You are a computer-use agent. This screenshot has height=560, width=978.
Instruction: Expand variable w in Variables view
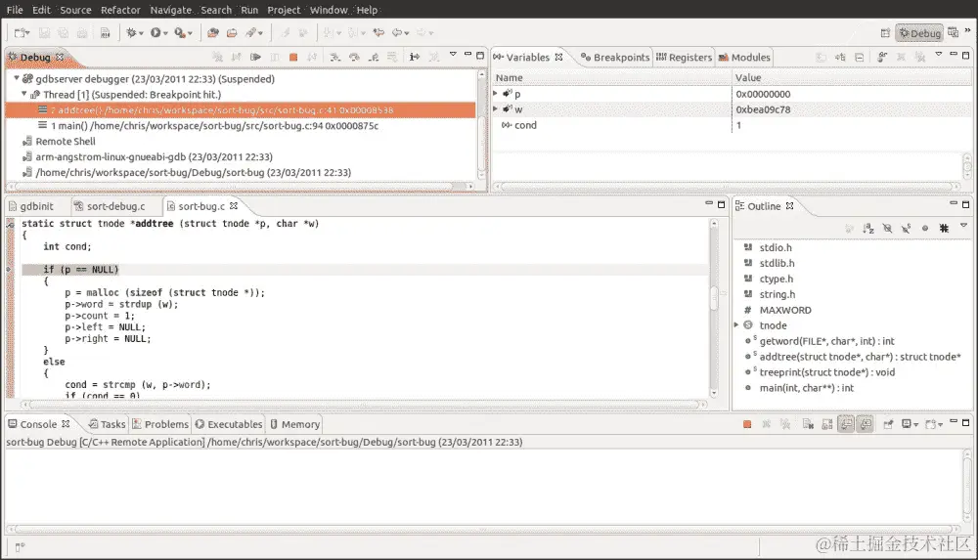495,109
